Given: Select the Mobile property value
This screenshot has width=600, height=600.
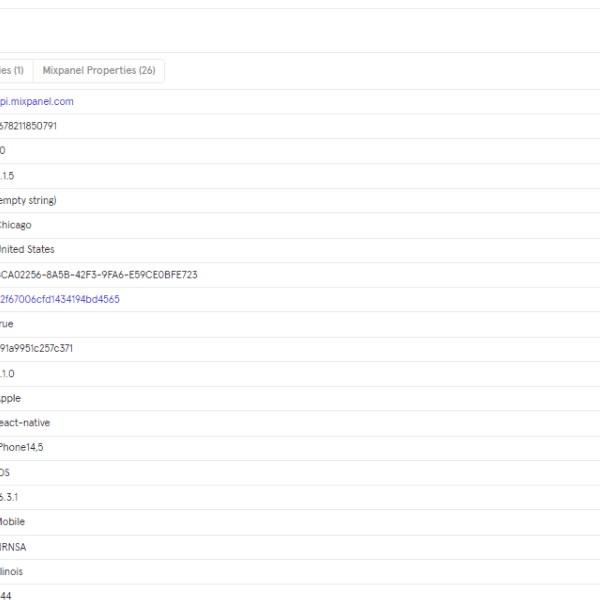Looking at the screenshot, I should [12, 521].
